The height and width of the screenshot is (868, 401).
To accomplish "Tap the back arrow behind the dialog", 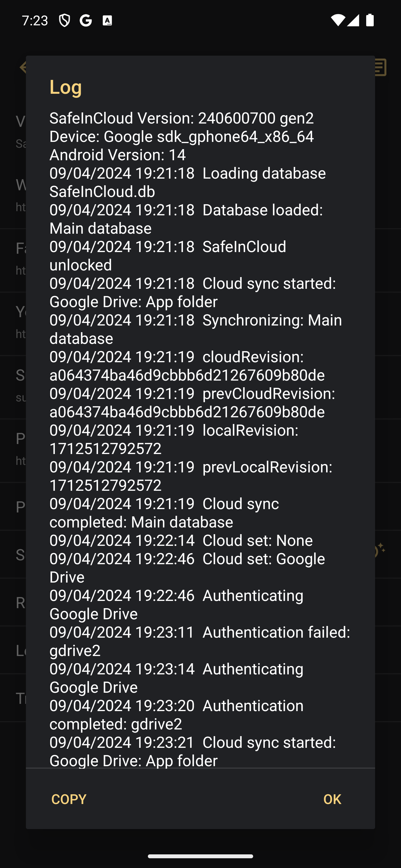I will point(22,67).
